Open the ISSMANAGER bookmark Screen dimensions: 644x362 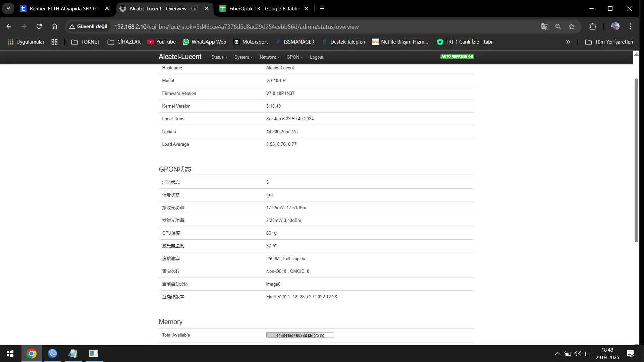294,42
